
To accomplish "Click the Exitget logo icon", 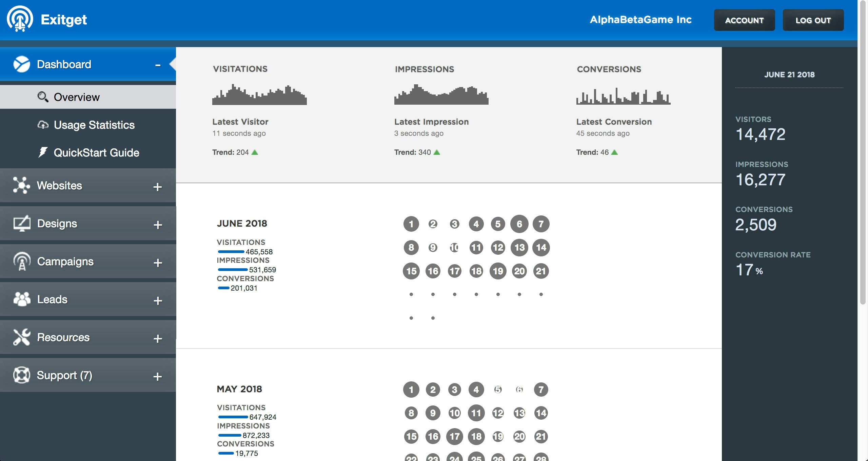I will click(20, 19).
